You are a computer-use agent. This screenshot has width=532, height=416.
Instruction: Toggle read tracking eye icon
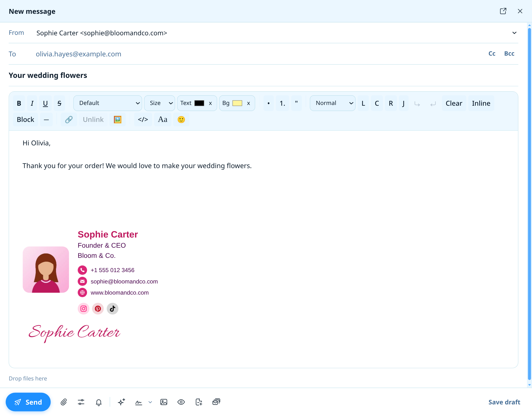pos(181,402)
